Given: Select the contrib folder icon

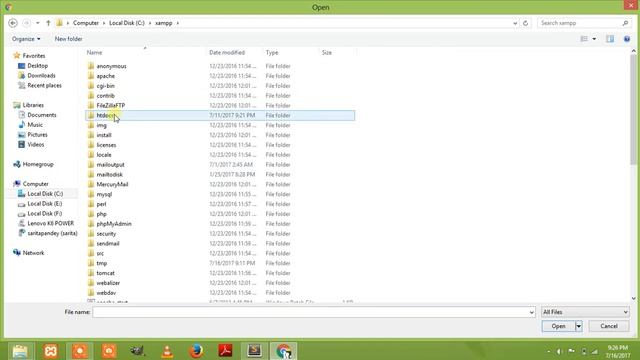Looking at the screenshot, I should (x=91, y=95).
